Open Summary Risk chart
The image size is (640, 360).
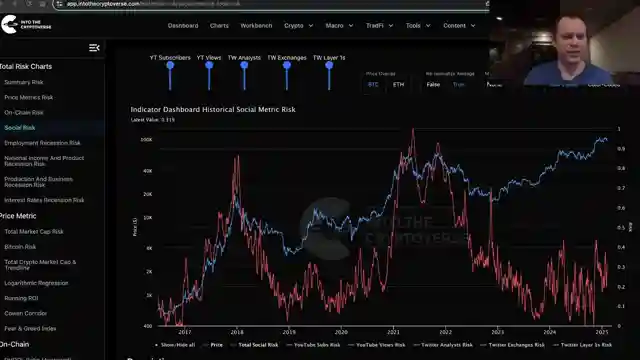24,82
